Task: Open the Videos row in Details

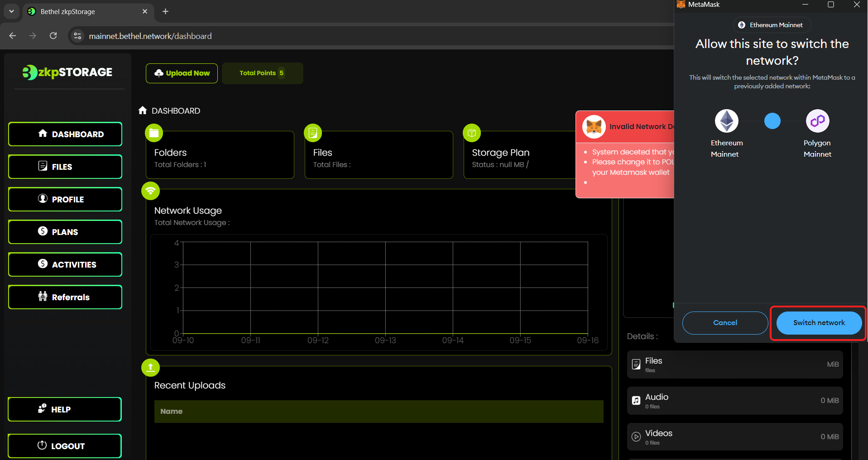Action: (x=735, y=437)
